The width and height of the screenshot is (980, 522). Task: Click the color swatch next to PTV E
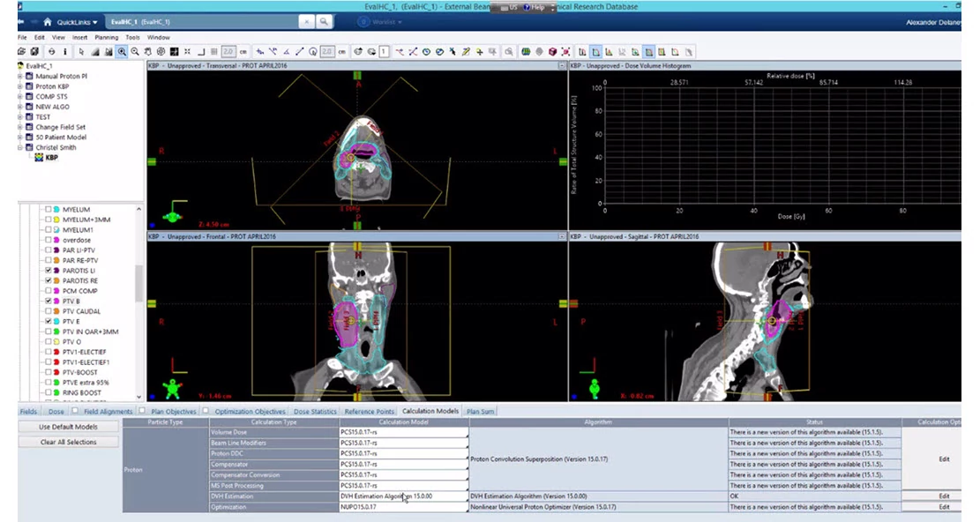coord(56,321)
